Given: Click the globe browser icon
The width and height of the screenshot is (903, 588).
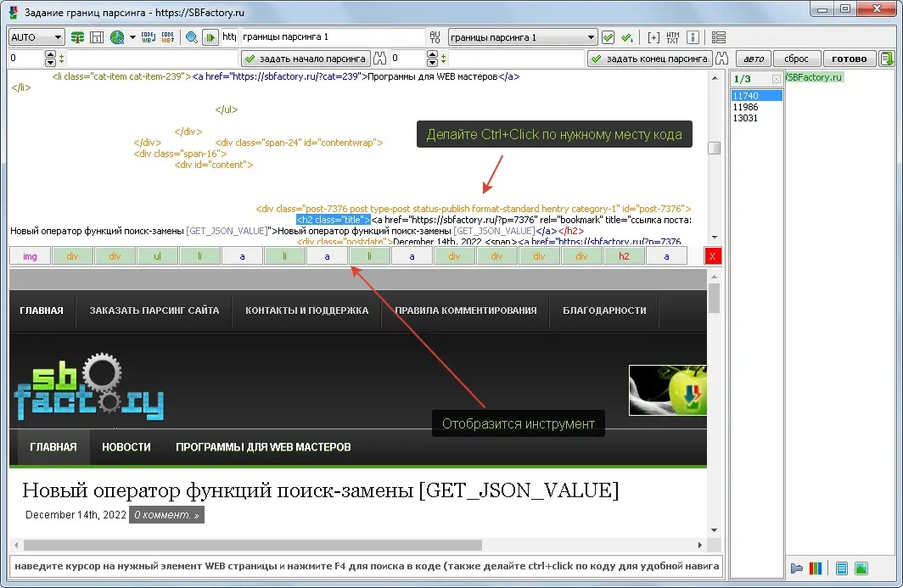Looking at the screenshot, I should click(117, 37).
